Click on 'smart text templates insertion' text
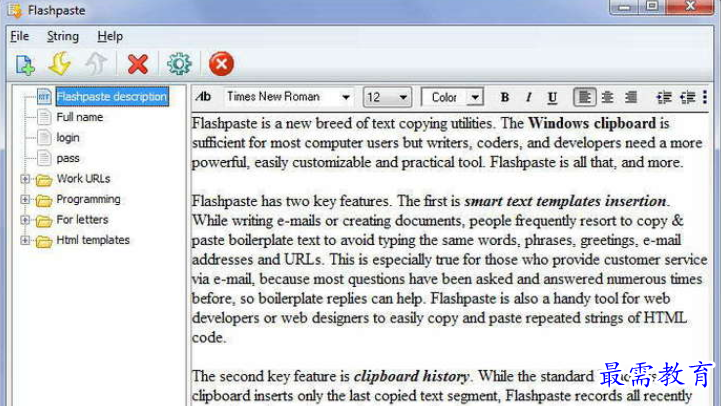The height and width of the screenshot is (406, 721). (565, 201)
